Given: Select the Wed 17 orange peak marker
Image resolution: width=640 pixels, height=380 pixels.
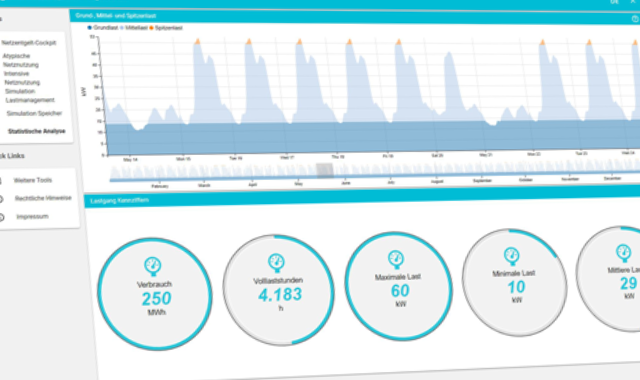Looking at the screenshot, I should click(x=299, y=42).
